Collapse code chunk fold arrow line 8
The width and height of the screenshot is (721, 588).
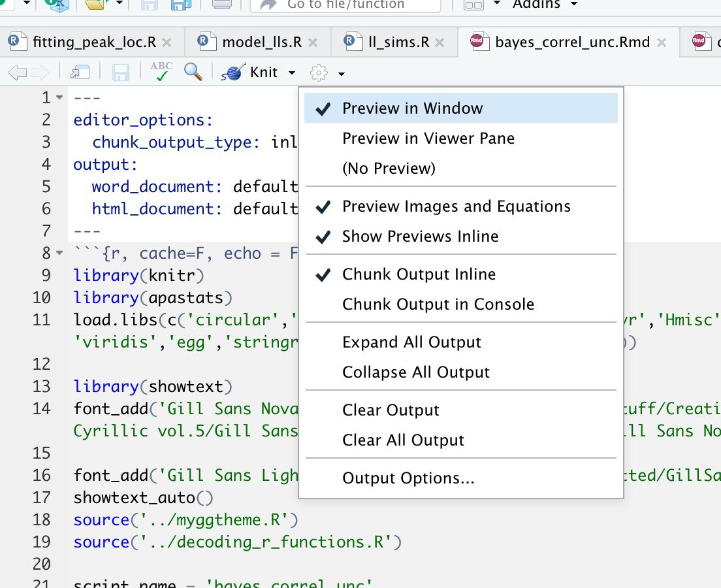(x=59, y=253)
